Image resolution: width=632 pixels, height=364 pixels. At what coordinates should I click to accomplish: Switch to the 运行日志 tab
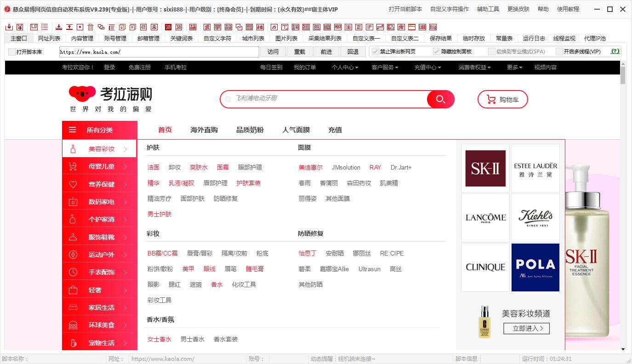(534, 39)
